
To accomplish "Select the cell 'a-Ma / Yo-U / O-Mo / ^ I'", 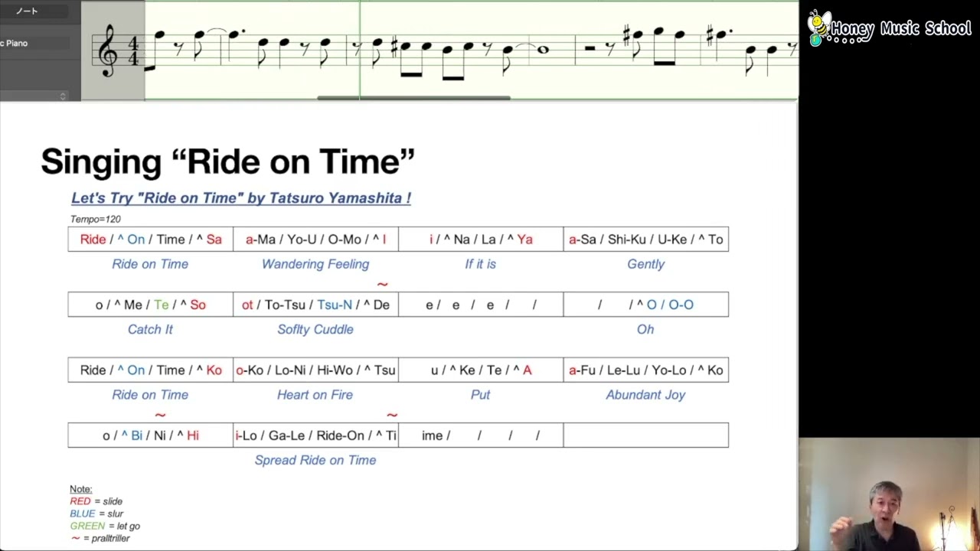I will [315, 240].
